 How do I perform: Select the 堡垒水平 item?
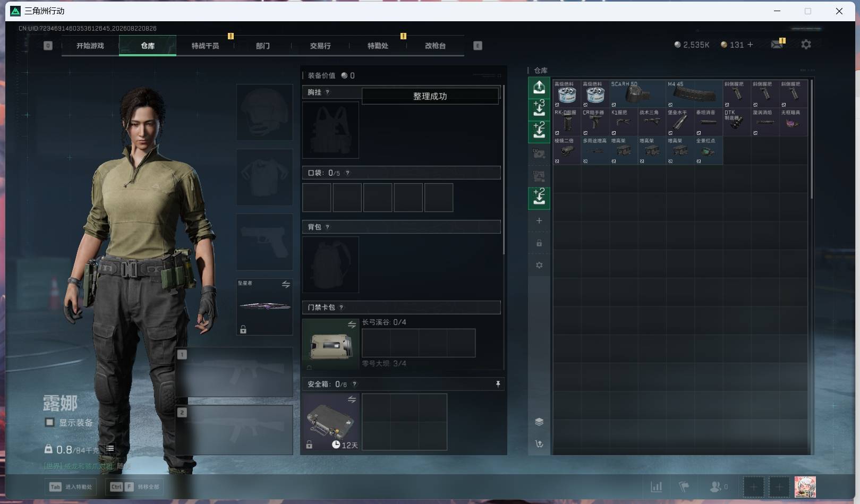680,123
